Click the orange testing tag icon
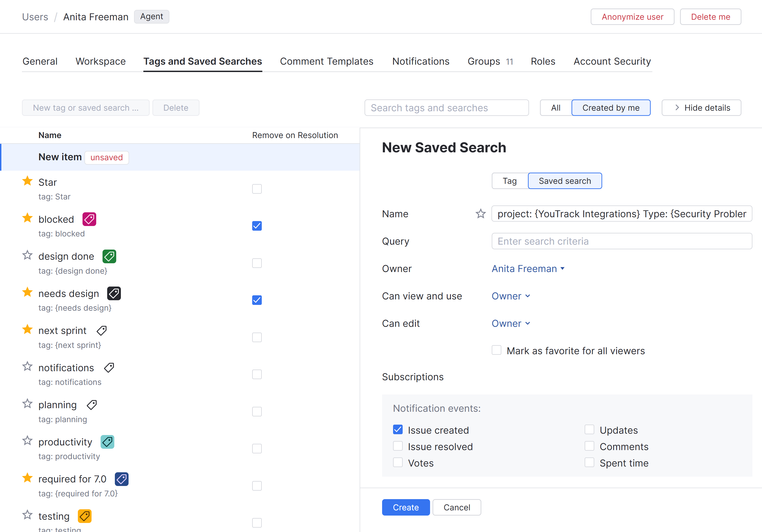Screen dimensions: 762x532 coord(84,516)
